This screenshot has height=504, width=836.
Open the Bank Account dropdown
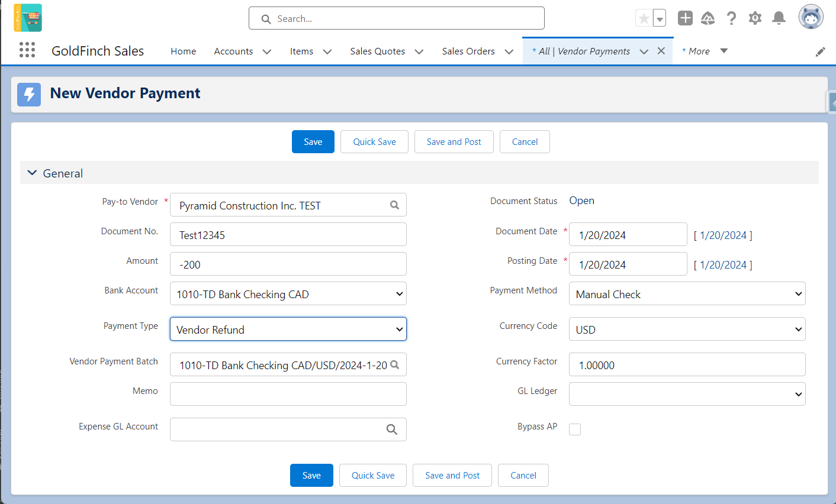tap(288, 294)
